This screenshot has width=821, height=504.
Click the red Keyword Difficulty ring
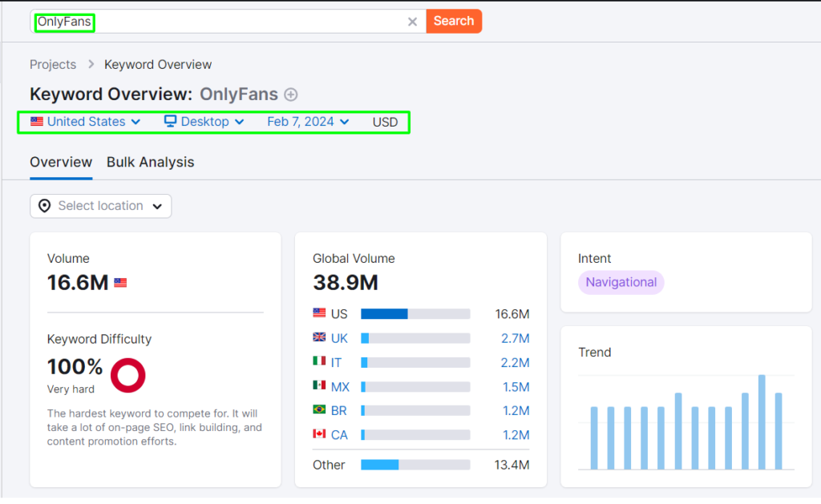pos(127,375)
